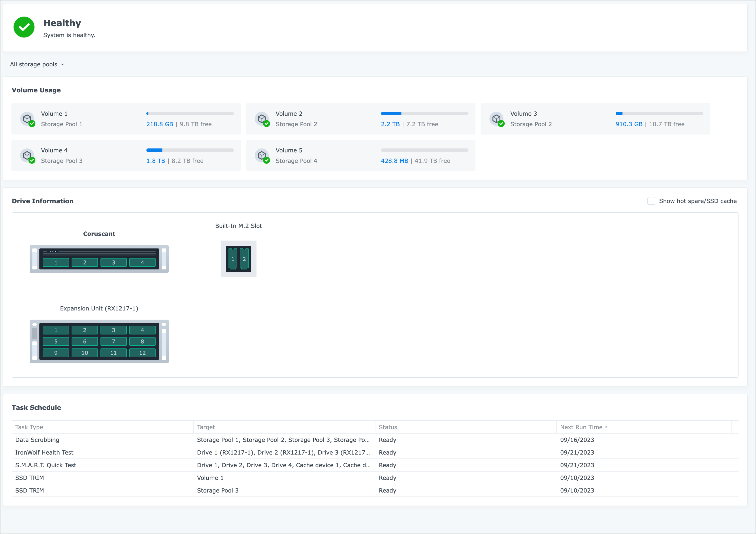The image size is (756, 534).
Task: Select M.2 slot 1
Action: click(x=233, y=259)
